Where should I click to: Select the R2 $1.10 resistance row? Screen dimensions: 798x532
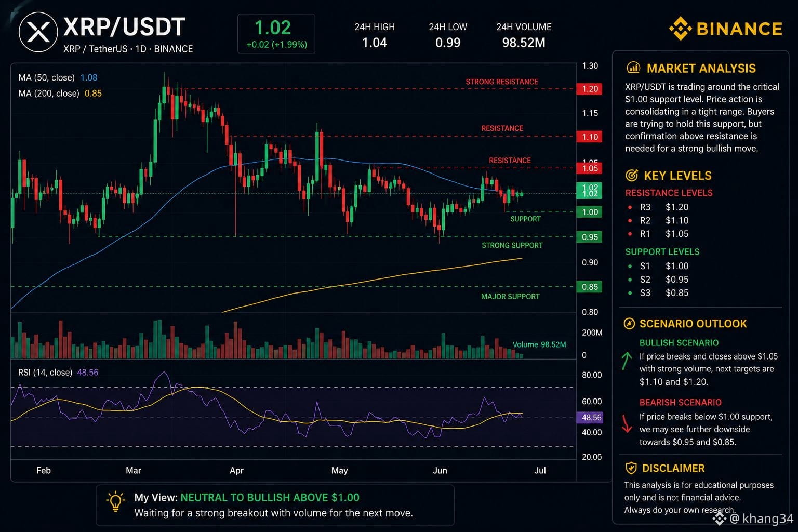pos(659,220)
